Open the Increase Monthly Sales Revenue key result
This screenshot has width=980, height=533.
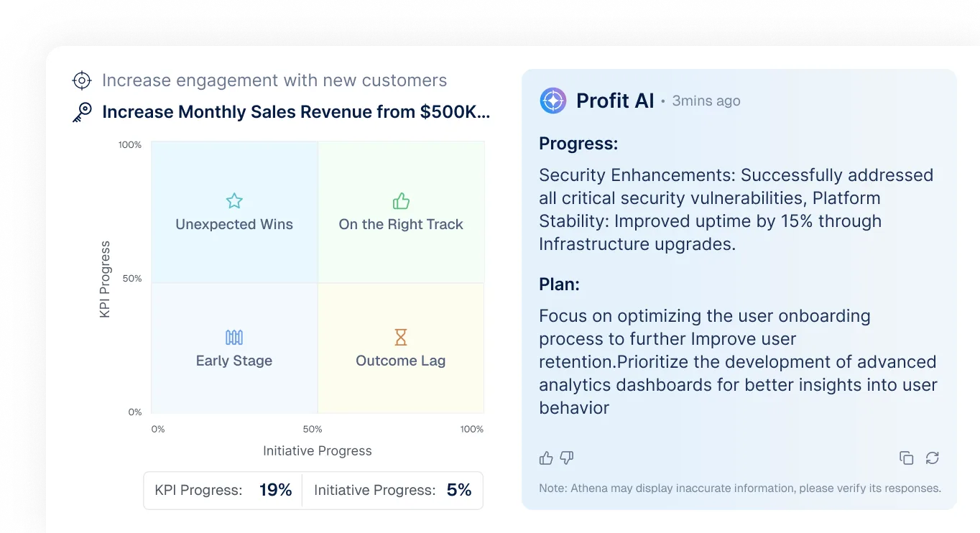click(x=296, y=112)
